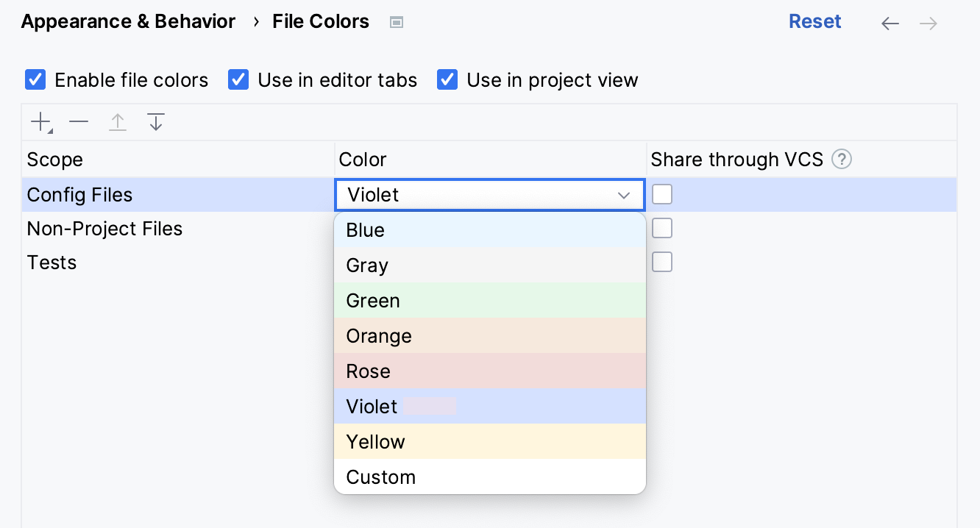Click the move up arrow icon
Image resolution: width=980 pixels, height=528 pixels.
click(118, 122)
